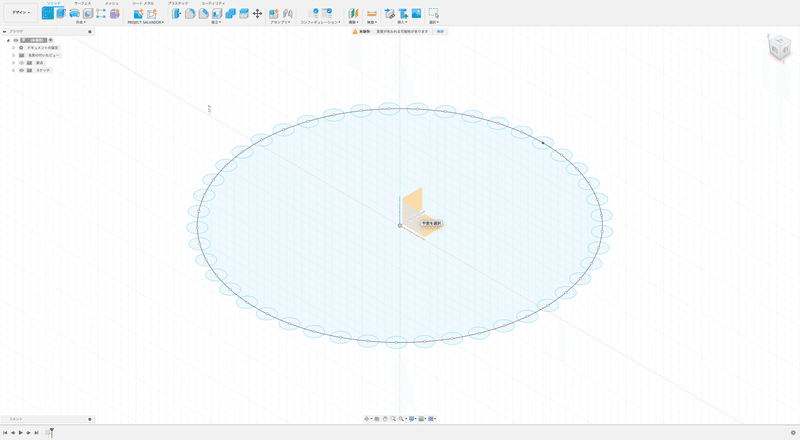Select the sketch-with-corner-points icon
This screenshot has height=440, width=800.
tap(101, 14)
